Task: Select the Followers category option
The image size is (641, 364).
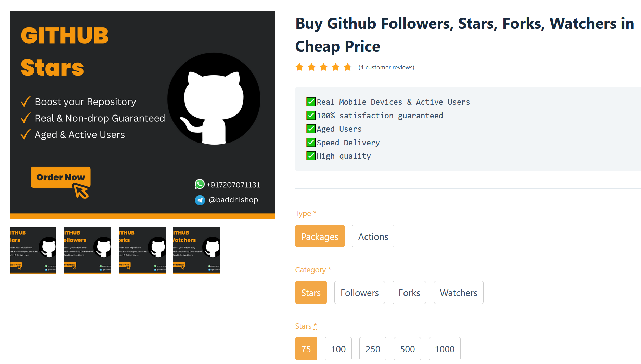Action: [x=359, y=293]
